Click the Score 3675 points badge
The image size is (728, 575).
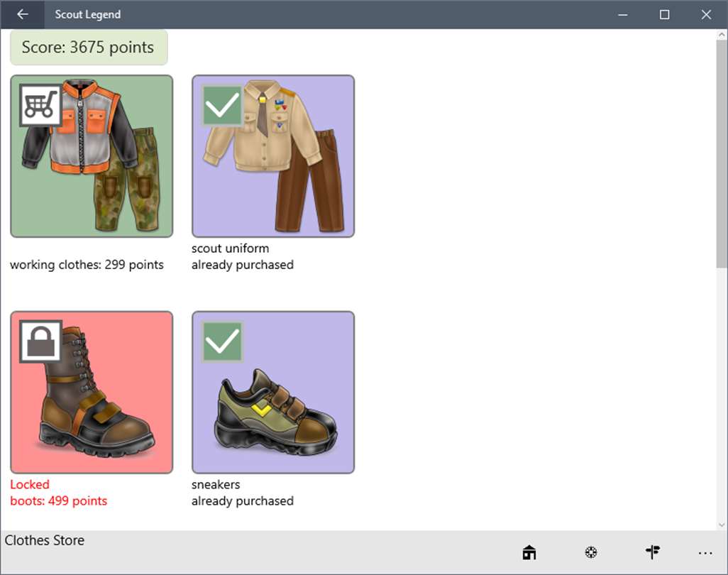pyautogui.click(x=89, y=48)
